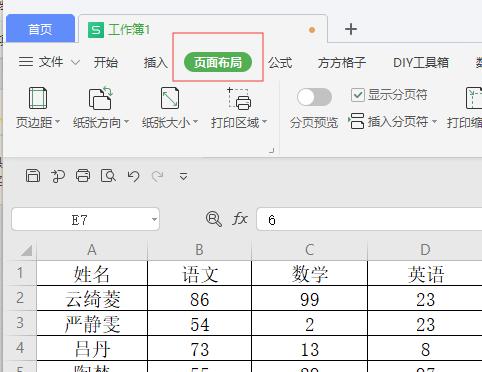Screen dimensions: 482x372
Task: Click the cell containing 吕丹
Action: tap(92, 348)
